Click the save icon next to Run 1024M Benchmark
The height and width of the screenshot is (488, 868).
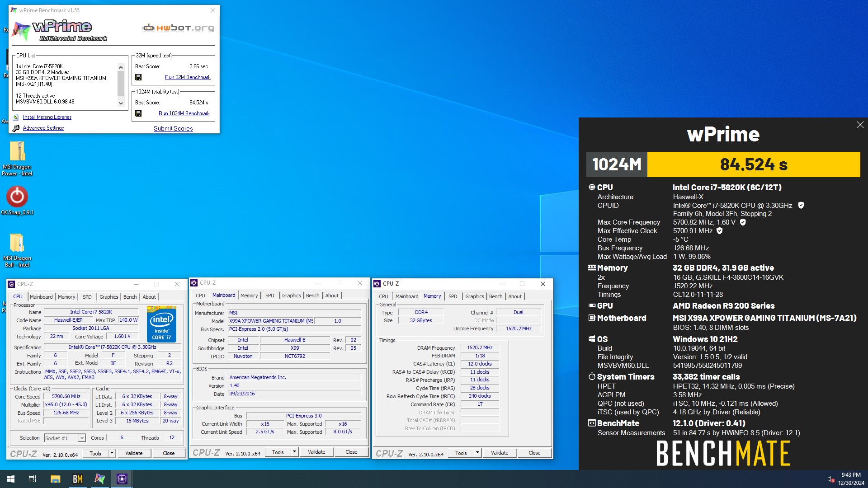[138, 113]
